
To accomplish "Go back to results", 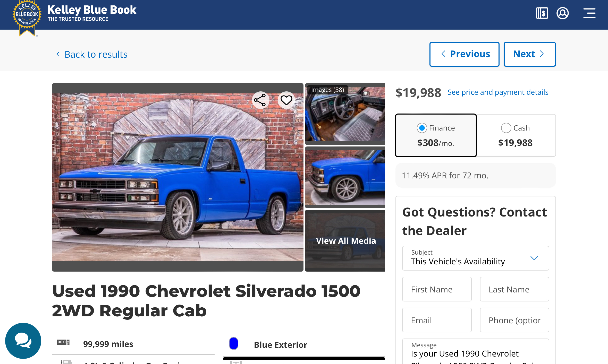I will (92, 54).
